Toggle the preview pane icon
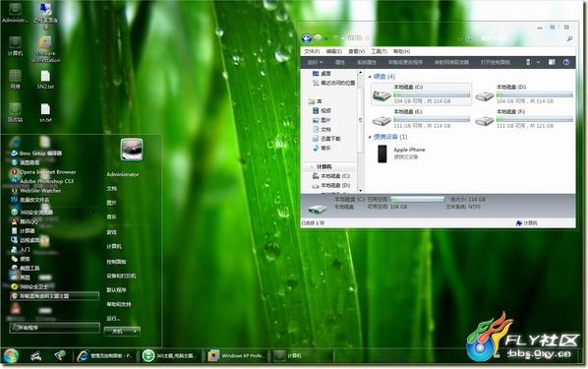This screenshot has height=369, width=588. click(x=552, y=62)
